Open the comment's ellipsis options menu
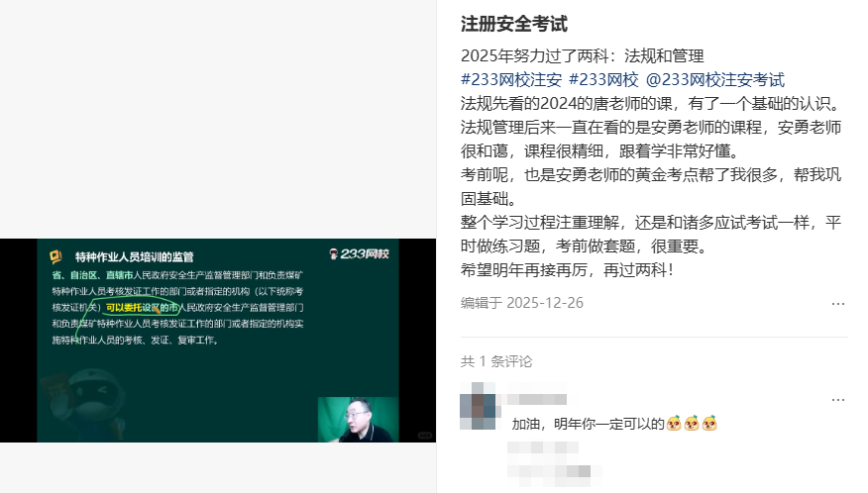The image size is (868, 493). click(x=837, y=400)
